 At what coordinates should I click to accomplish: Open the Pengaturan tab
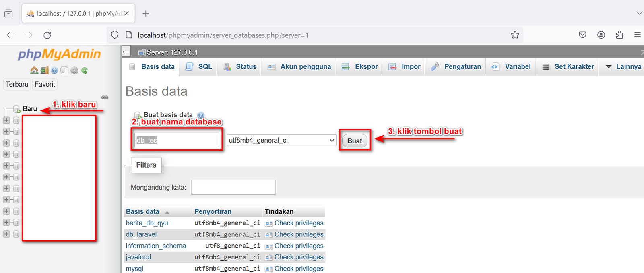(x=456, y=66)
